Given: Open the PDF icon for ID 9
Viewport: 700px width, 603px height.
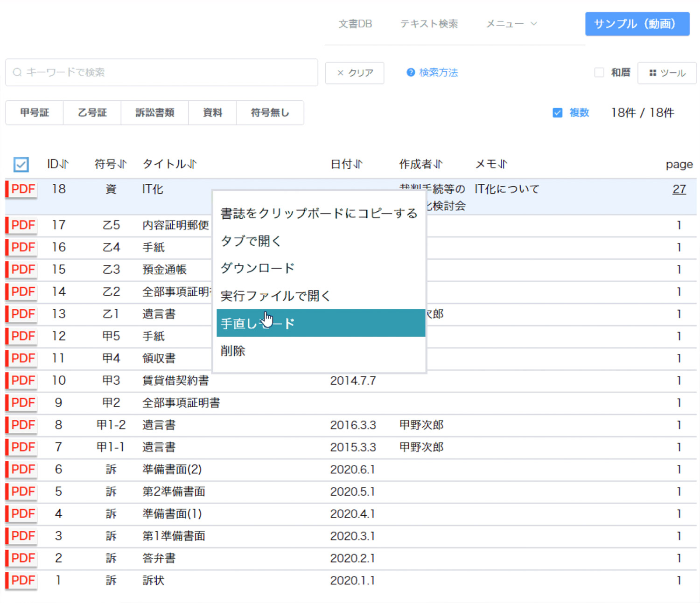Looking at the screenshot, I should (21, 403).
